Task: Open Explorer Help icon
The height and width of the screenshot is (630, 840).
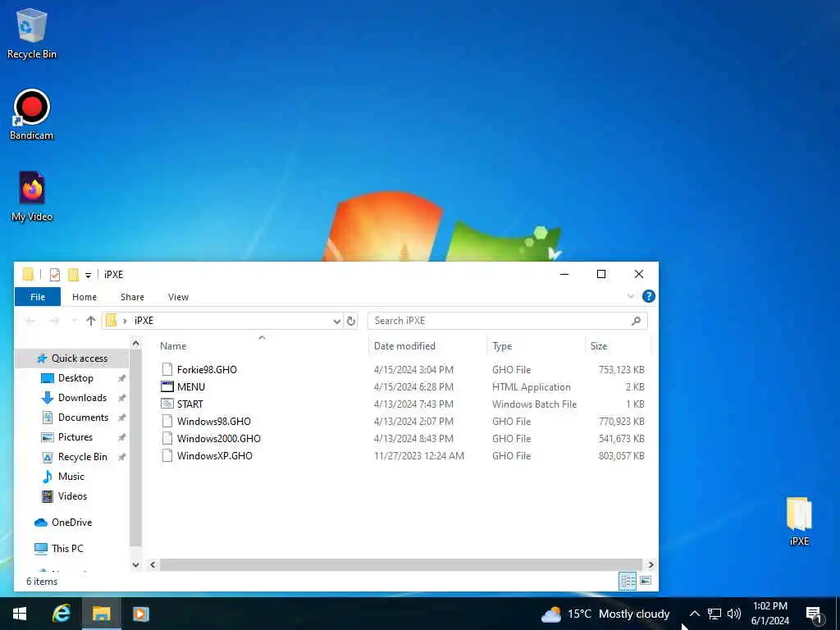Action: point(648,296)
